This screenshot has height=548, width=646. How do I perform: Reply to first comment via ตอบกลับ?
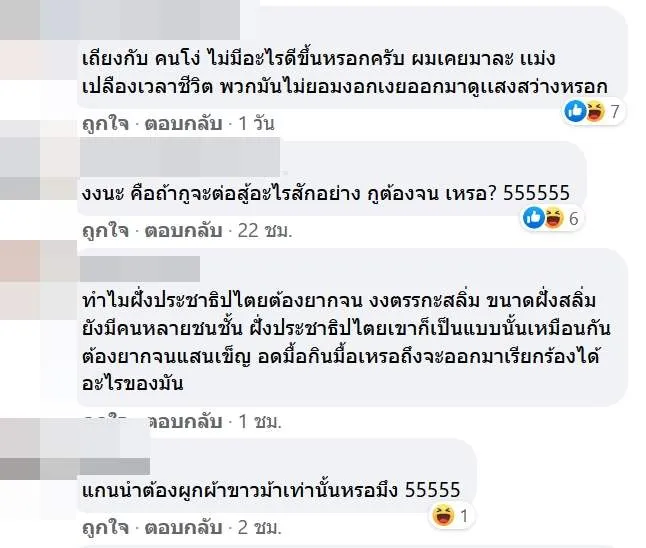click(x=184, y=124)
